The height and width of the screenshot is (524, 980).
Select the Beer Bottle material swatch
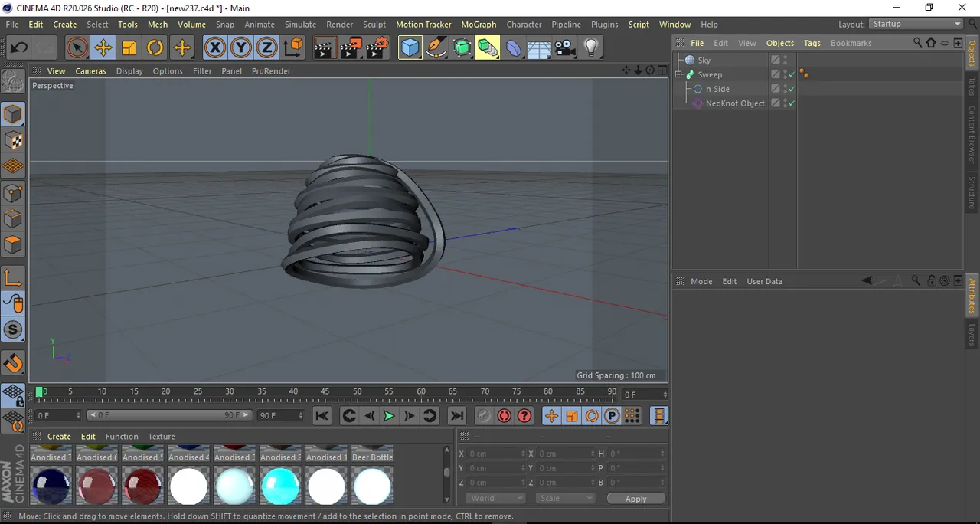(x=372, y=486)
